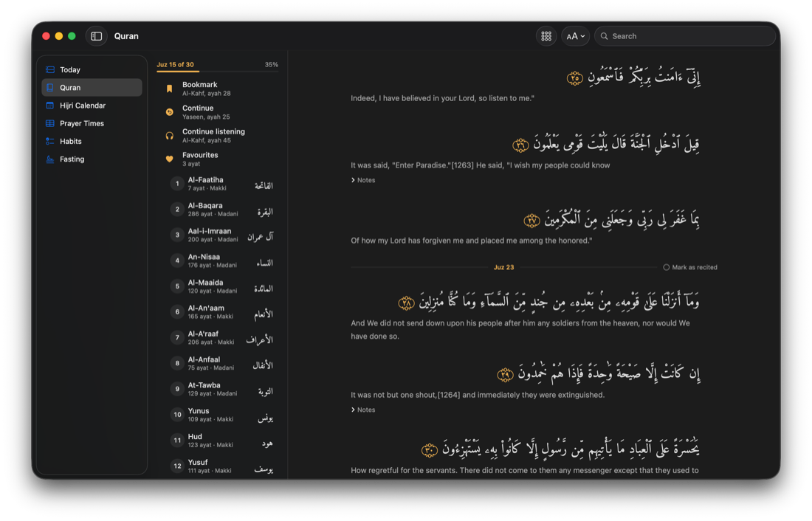Open the Today sidebar item

[x=92, y=69]
